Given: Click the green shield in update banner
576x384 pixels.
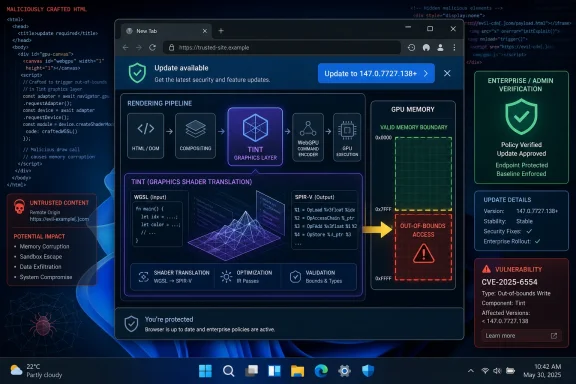Looking at the screenshot, I should pos(137,73).
